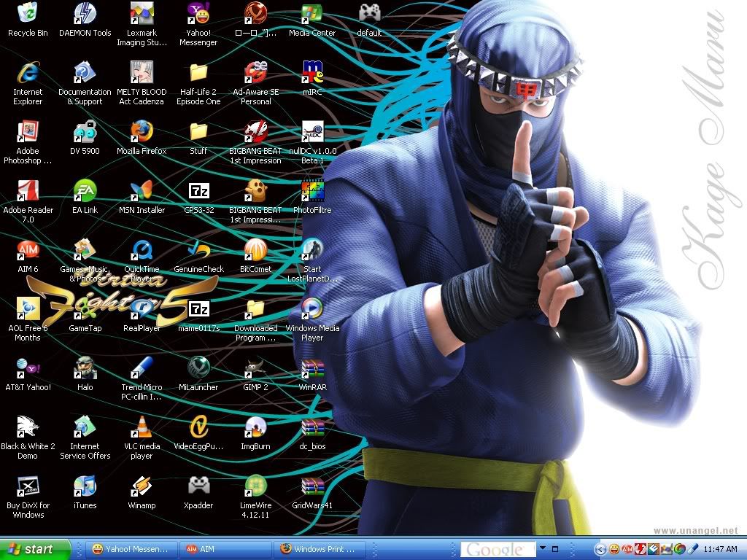Open the GenuineCheck icon
Screen dimensions: 747x560
pyautogui.click(x=198, y=249)
